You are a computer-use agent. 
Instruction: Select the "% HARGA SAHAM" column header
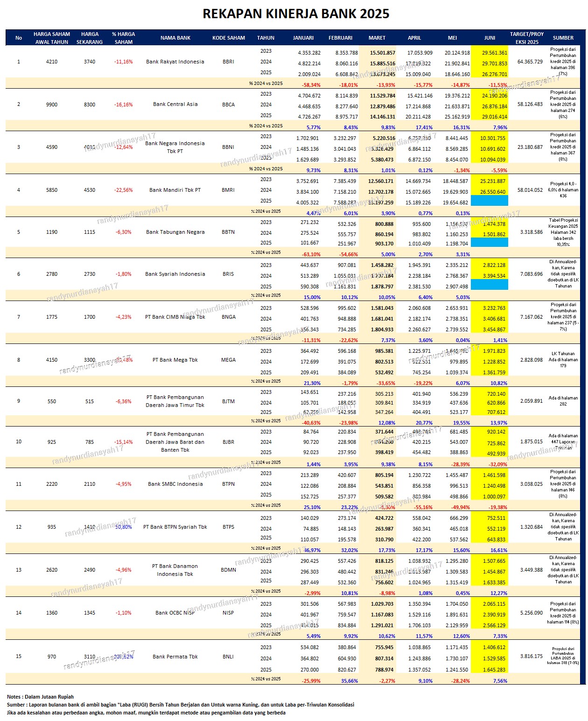pyautogui.click(x=124, y=38)
